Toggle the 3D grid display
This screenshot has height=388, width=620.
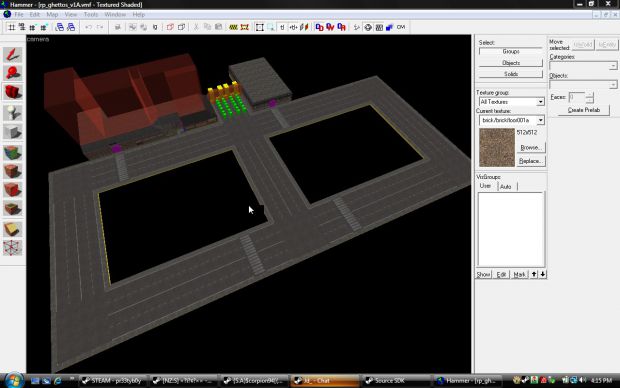point(22,27)
